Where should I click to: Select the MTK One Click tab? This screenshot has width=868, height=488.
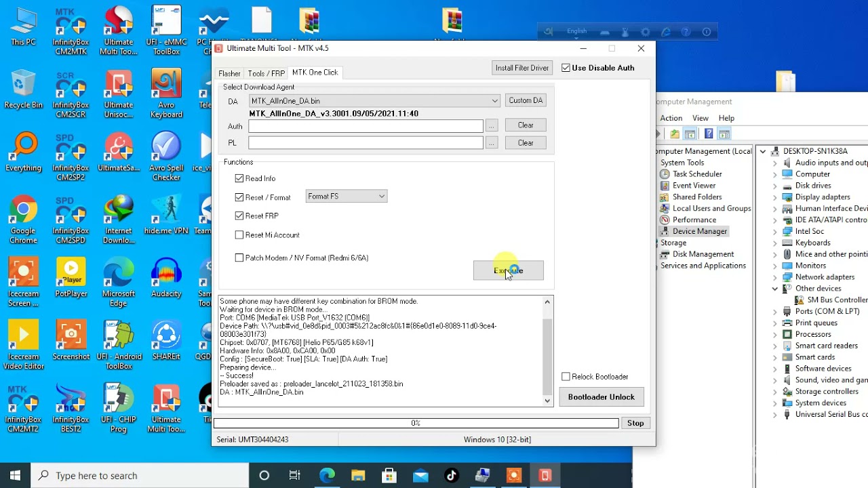tap(315, 73)
